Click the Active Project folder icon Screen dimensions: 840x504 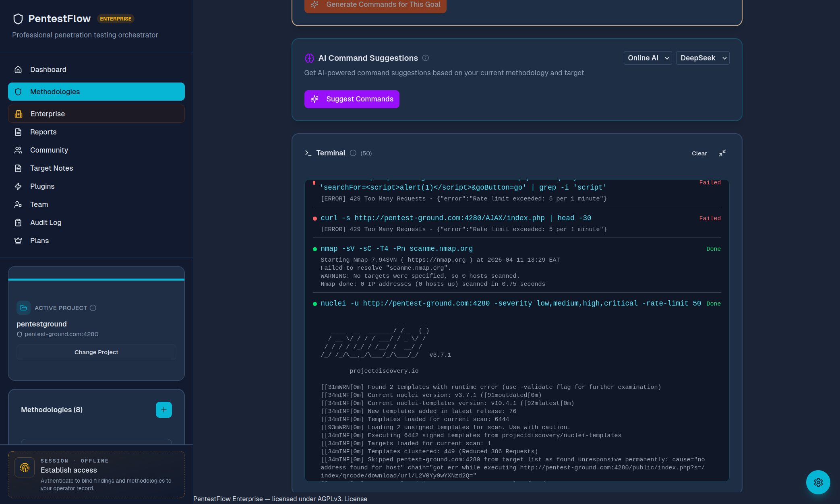tap(23, 308)
